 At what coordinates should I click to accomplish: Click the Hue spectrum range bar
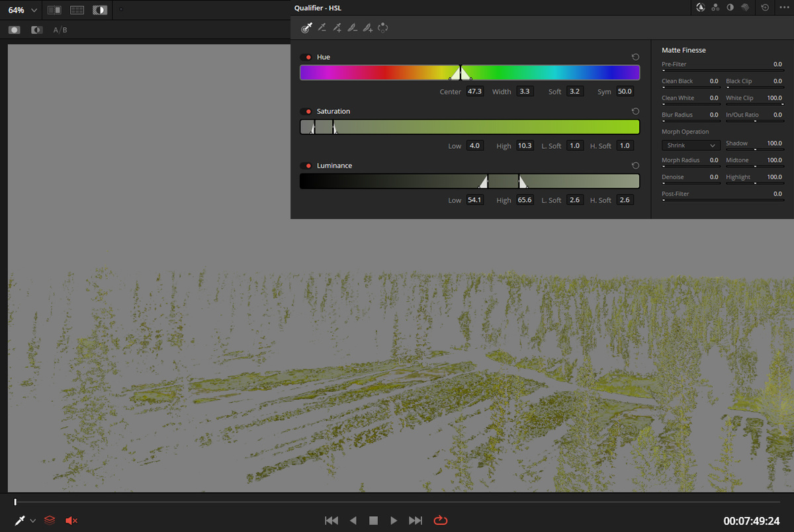tap(470, 73)
